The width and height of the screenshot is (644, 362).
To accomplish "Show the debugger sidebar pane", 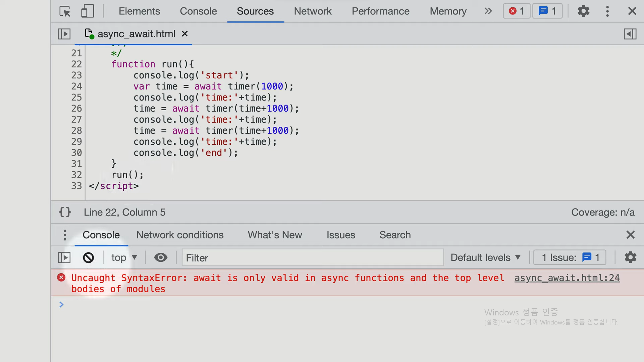I will tap(630, 34).
